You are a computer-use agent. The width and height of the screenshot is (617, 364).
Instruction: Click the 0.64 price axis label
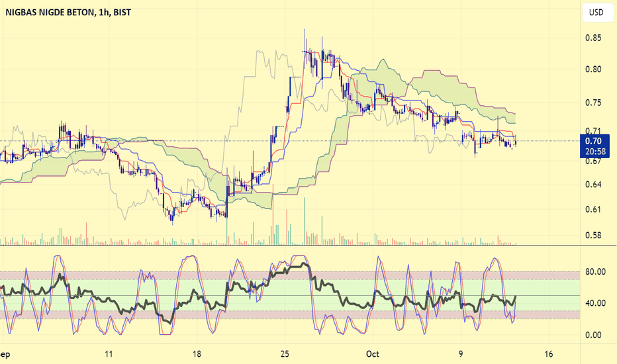click(593, 184)
